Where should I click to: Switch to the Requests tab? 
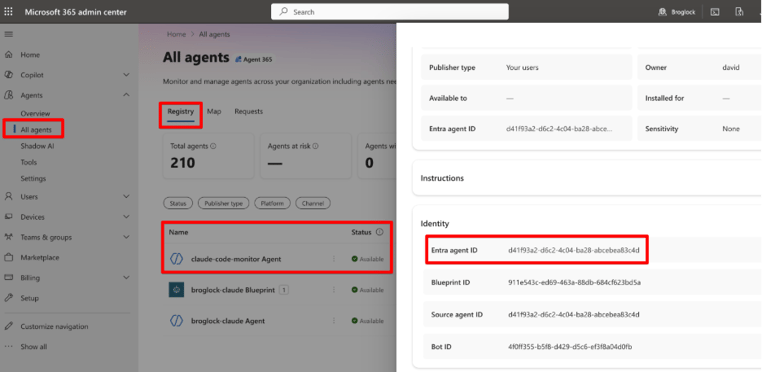click(x=248, y=111)
